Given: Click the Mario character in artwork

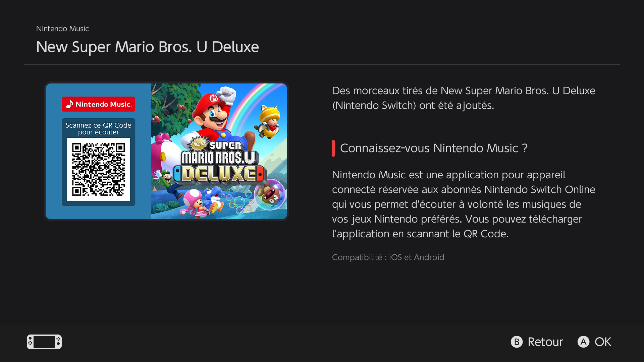Looking at the screenshot, I should (x=215, y=114).
